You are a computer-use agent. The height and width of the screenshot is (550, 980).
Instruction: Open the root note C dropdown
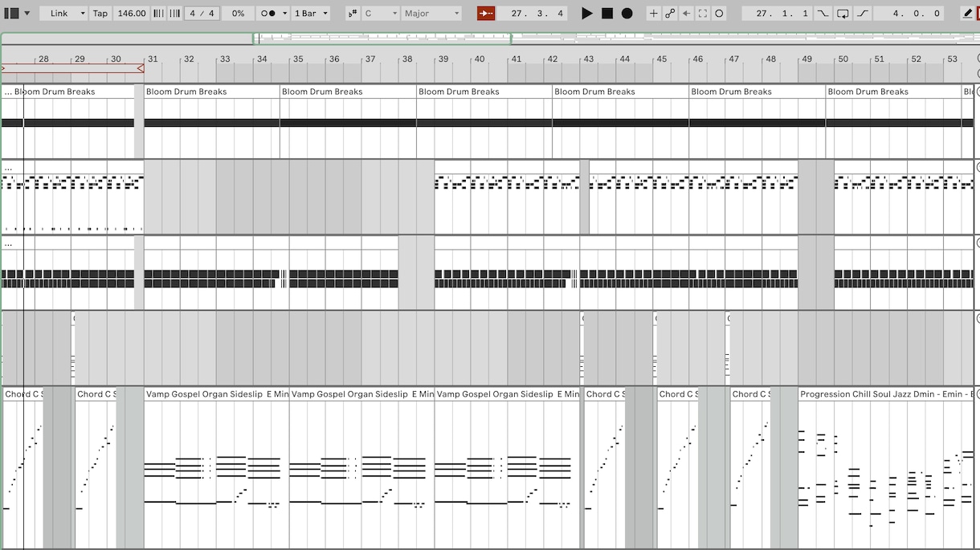381,13
